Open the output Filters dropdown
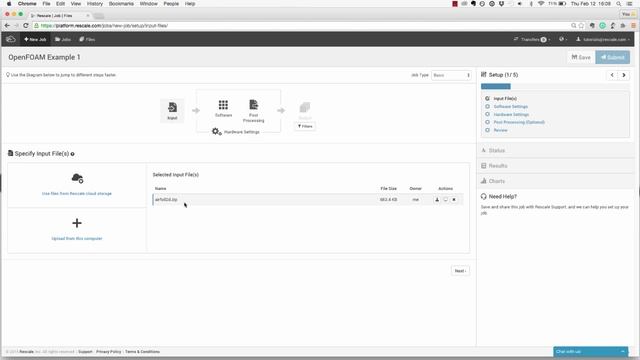Screen dimensions: 640x360 coord(305,127)
